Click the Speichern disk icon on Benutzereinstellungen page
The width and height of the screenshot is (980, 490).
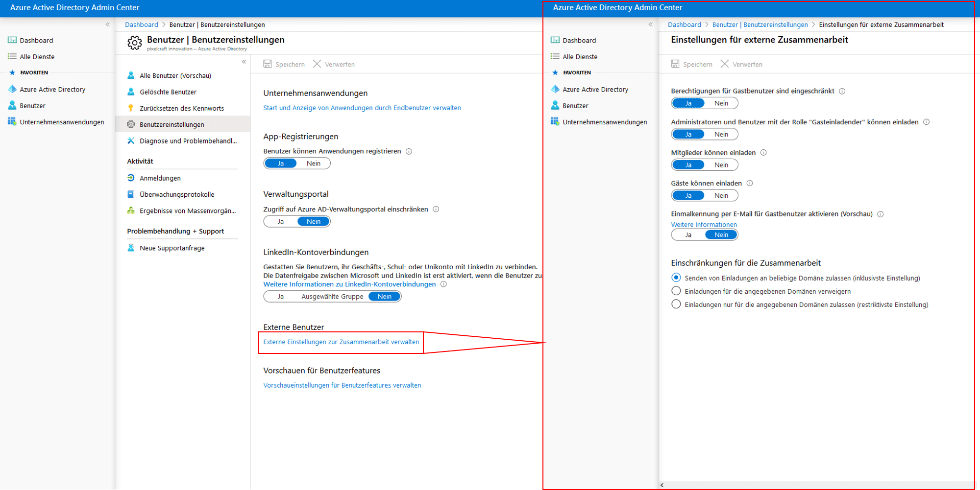[268, 64]
